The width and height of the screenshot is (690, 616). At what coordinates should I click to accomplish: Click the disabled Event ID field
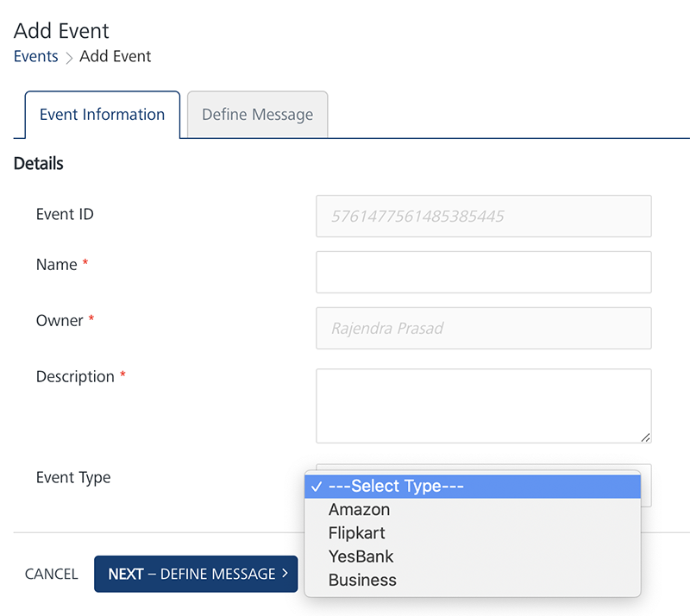(x=483, y=217)
